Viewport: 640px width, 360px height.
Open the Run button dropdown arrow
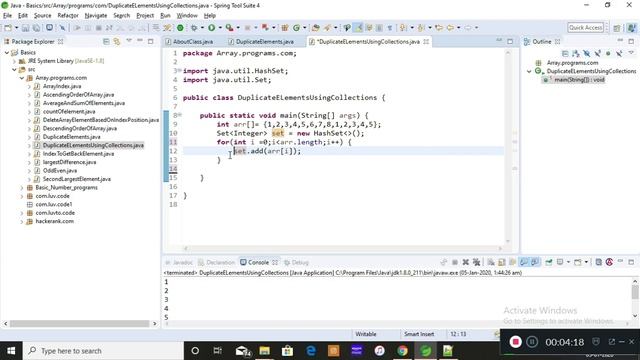(x=220, y=28)
